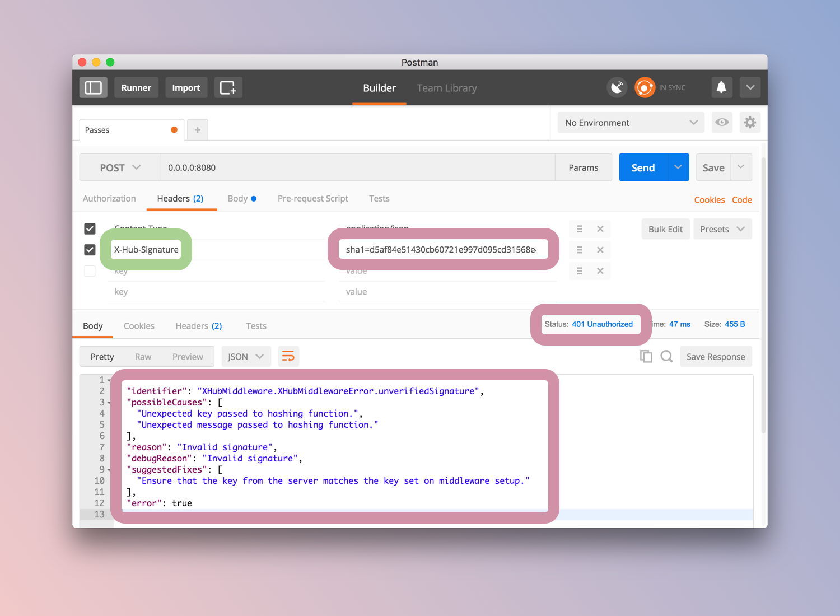Open the environment quick look eye icon
Image resolution: width=840 pixels, height=616 pixels.
pos(722,122)
